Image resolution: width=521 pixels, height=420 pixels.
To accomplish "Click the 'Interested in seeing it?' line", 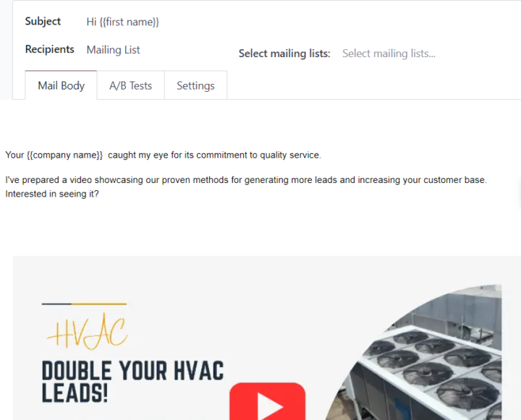I will (x=52, y=194).
